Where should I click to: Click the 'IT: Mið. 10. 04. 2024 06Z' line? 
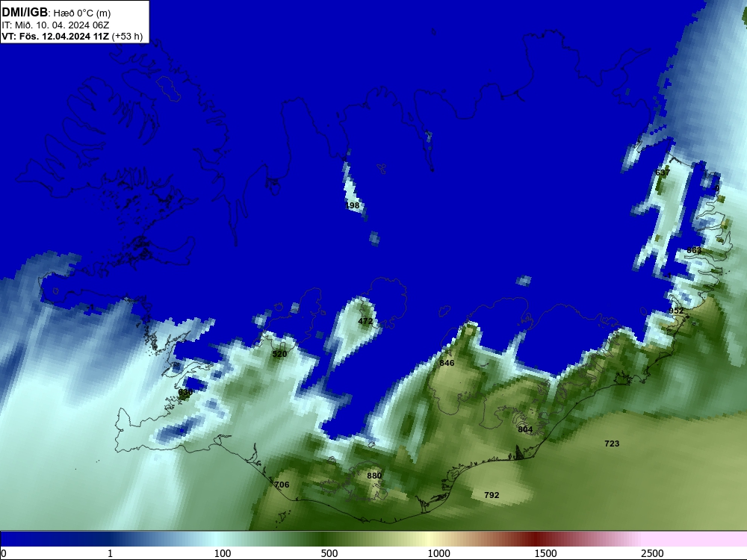(55, 25)
